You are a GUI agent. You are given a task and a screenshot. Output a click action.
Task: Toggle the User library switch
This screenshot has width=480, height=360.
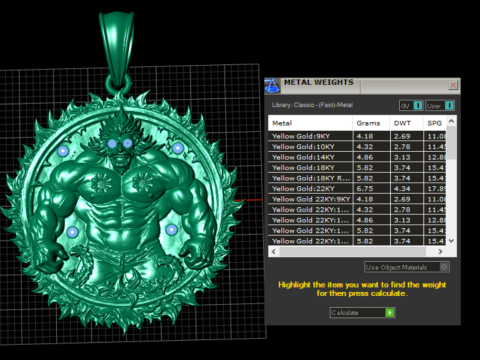click(440, 106)
